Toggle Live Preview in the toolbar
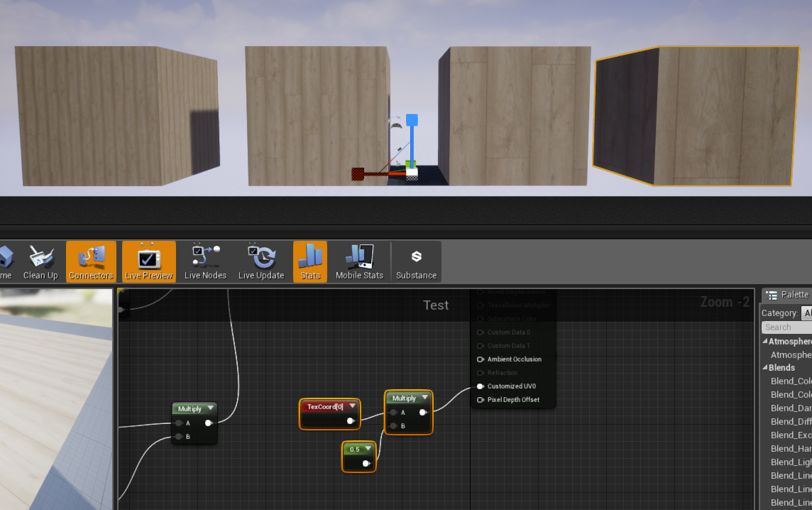Image resolution: width=812 pixels, height=510 pixels. tap(148, 261)
